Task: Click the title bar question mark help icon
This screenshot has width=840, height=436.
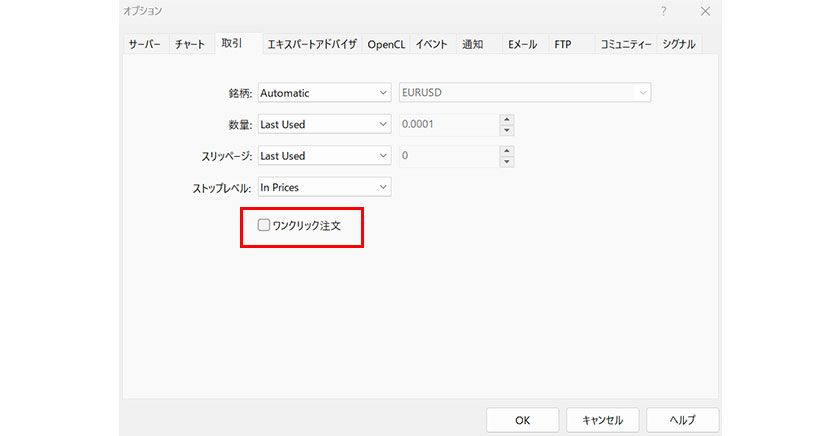Action: (x=663, y=11)
